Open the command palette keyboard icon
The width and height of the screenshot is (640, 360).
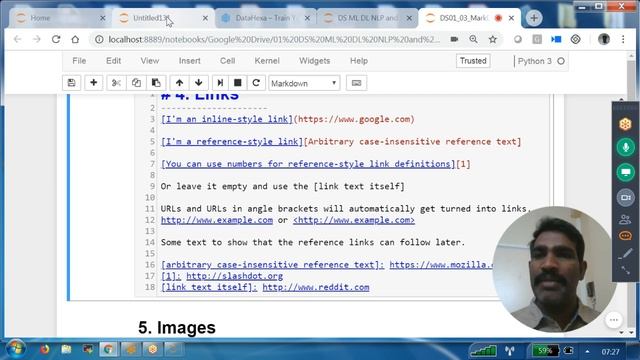(x=356, y=83)
